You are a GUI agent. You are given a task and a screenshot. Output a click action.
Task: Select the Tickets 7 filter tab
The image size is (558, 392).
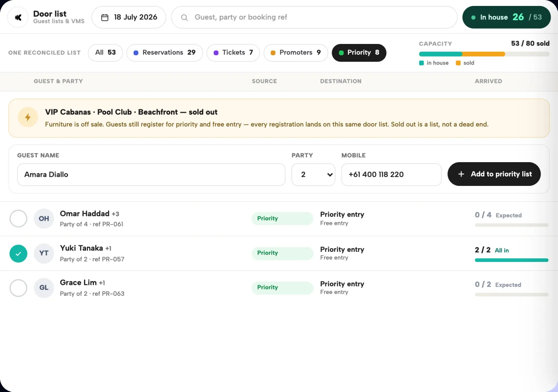click(233, 53)
